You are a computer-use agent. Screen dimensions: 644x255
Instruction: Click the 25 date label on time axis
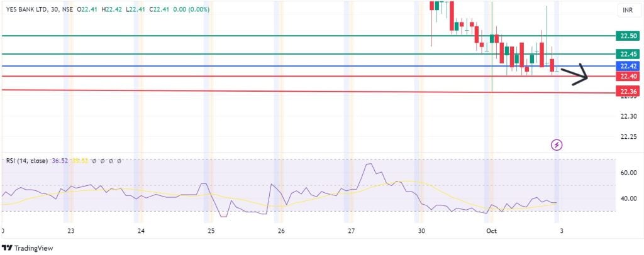(x=211, y=231)
